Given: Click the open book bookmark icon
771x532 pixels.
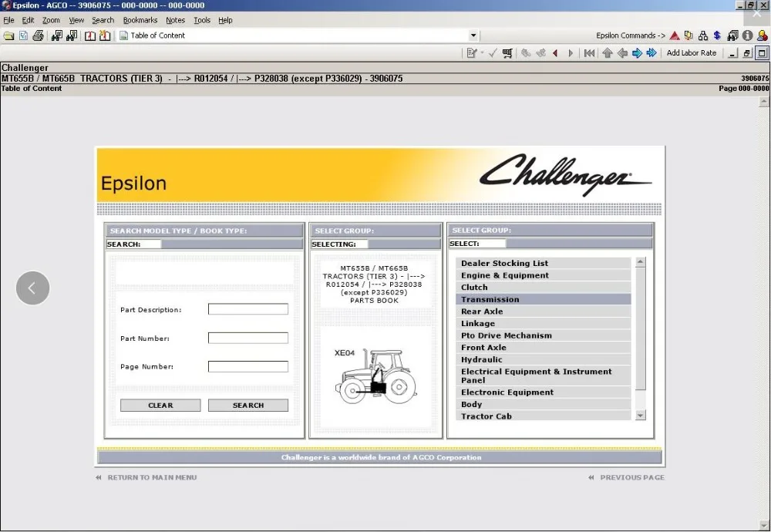Looking at the screenshot, I should [x=90, y=35].
